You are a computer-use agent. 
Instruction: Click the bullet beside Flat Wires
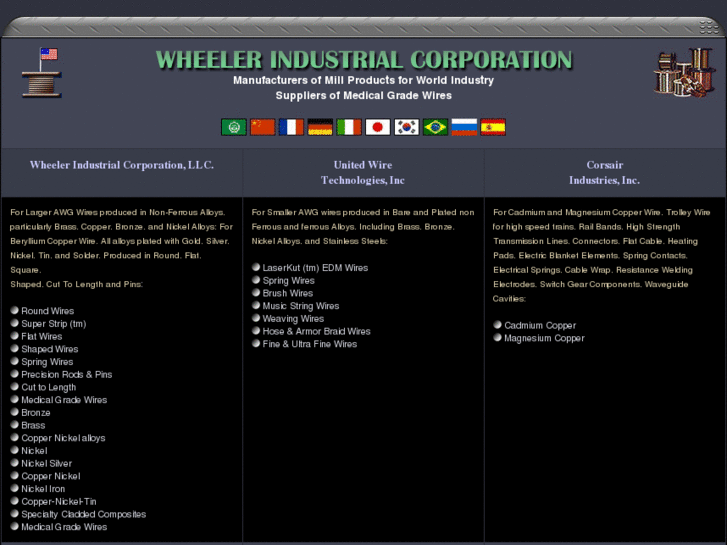(x=14, y=336)
